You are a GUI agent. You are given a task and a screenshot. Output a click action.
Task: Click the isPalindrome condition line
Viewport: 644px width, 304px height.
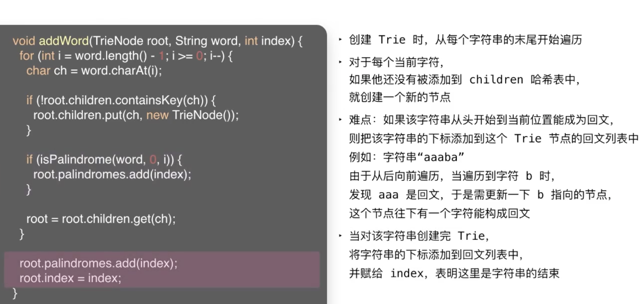pyautogui.click(x=104, y=160)
